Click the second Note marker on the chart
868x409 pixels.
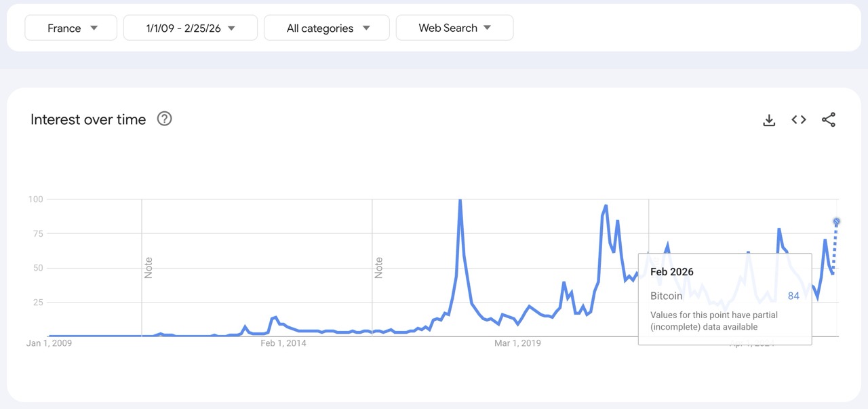tap(378, 267)
